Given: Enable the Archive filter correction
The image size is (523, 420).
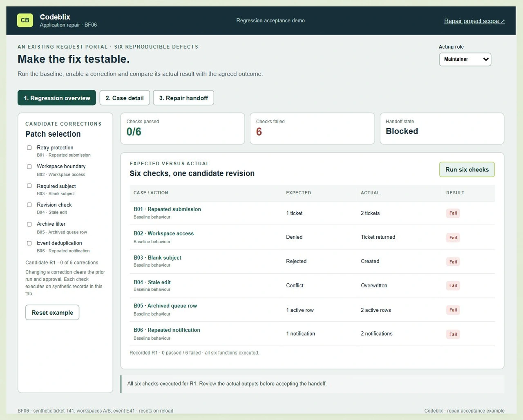Looking at the screenshot, I should (x=29, y=224).
